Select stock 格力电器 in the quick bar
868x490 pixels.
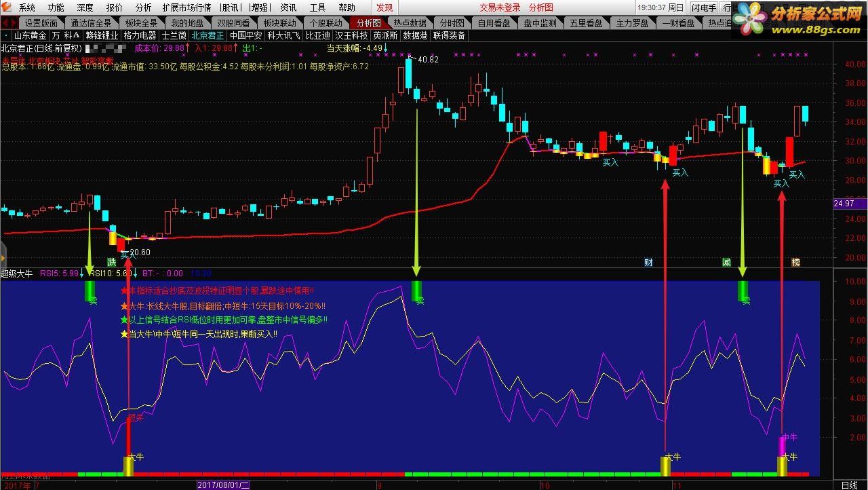pyautogui.click(x=140, y=35)
